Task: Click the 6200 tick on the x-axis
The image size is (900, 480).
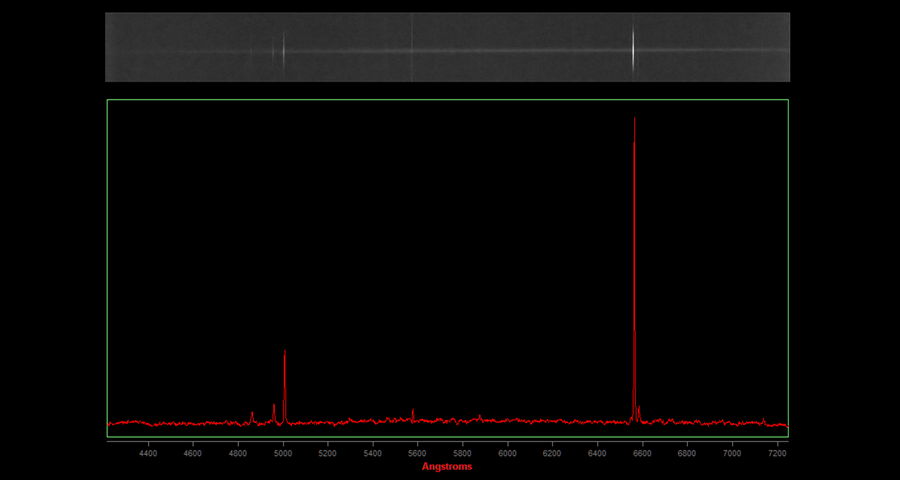Action: (553, 454)
